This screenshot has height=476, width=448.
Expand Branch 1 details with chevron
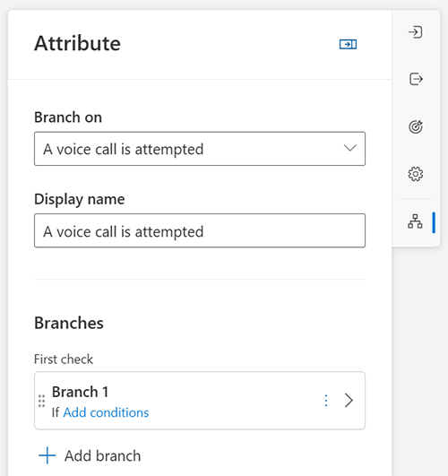tap(349, 401)
